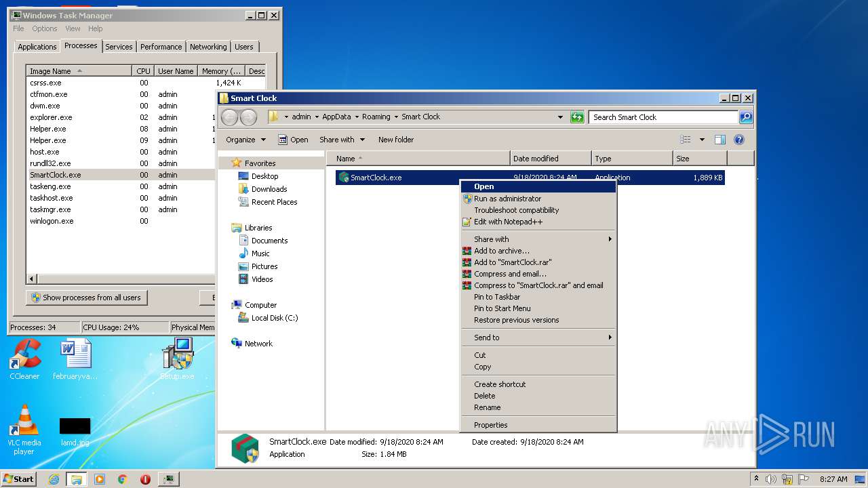Screen dimensions: 868x488
Task: Click Pin to Start Menu
Action: 538,308
